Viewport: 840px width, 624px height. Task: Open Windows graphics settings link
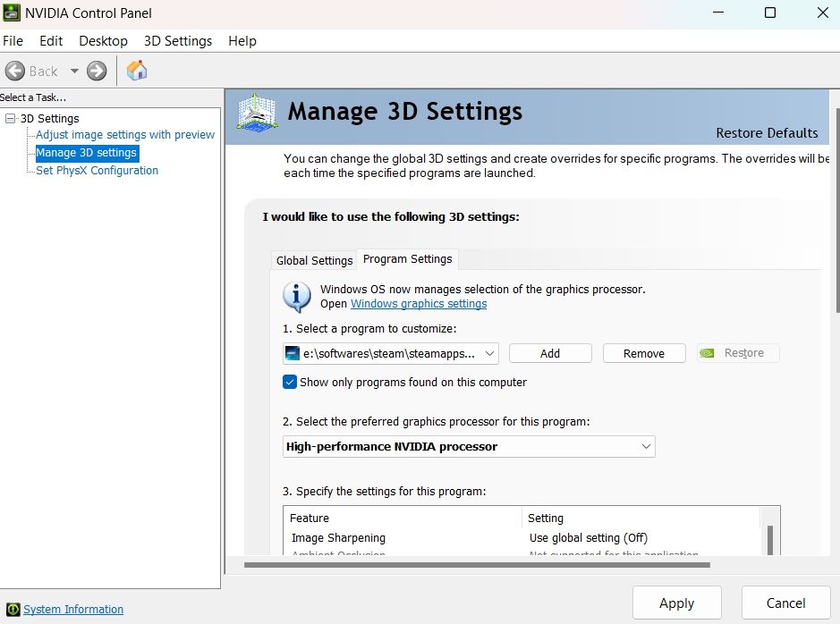[x=419, y=303]
